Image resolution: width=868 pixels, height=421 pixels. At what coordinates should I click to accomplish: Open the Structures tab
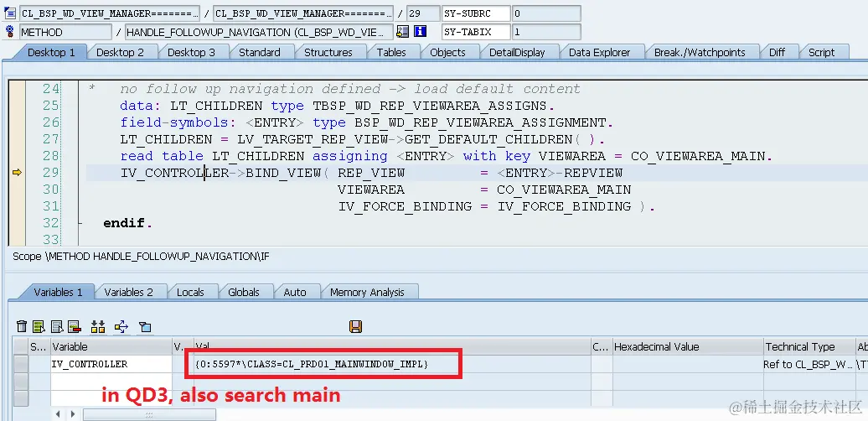tap(328, 52)
